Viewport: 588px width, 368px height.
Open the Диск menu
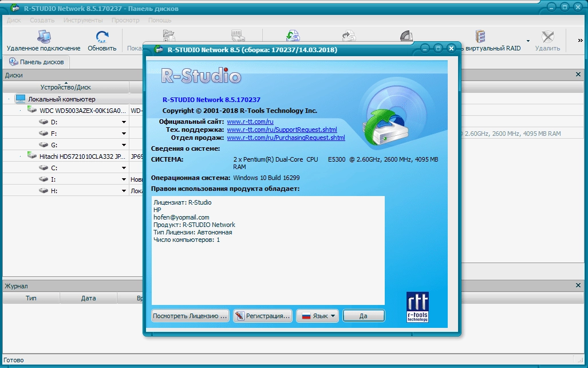coord(14,20)
